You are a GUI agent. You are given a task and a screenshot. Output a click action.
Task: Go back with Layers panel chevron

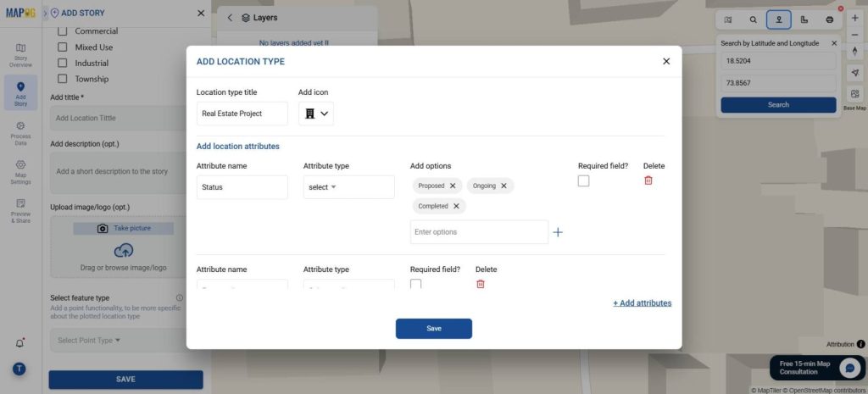click(x=230, y=18)
